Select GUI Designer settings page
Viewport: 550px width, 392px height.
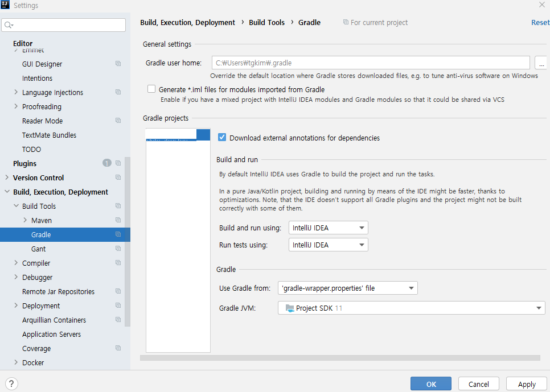point(42,64)
